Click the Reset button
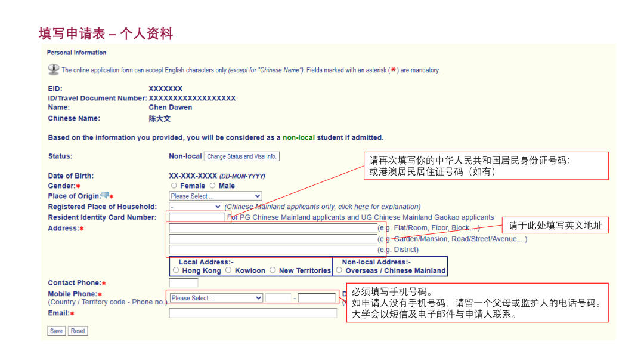 pyautogui.click(x=78, y=331)
